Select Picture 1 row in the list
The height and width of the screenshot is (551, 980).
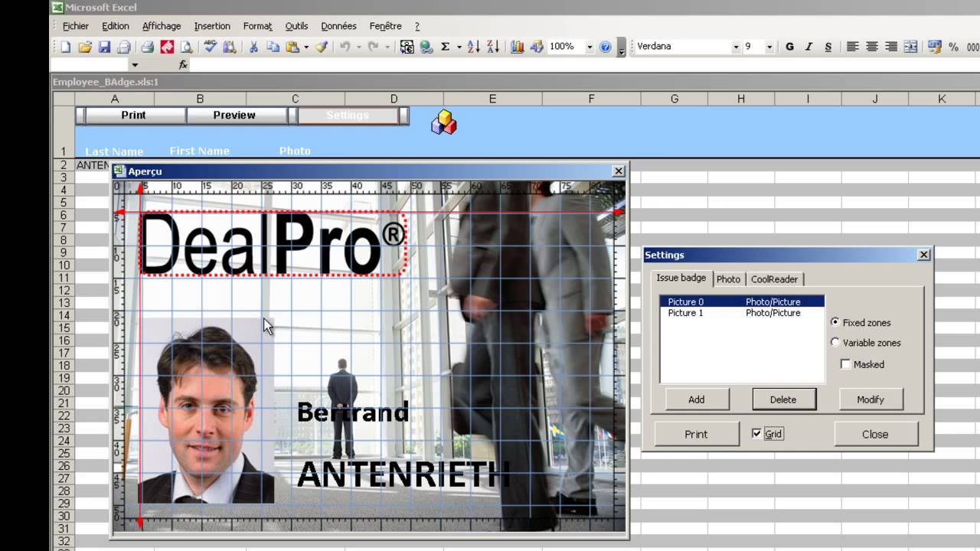742,312
